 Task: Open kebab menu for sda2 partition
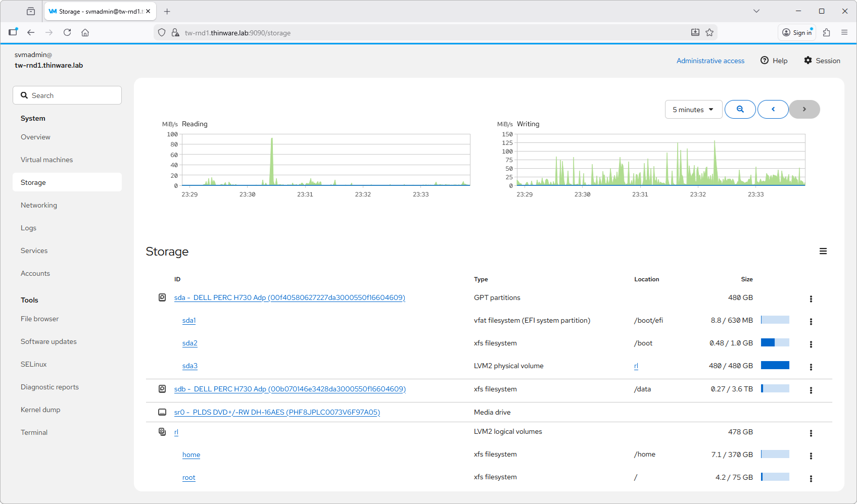(x=811, y=344)
